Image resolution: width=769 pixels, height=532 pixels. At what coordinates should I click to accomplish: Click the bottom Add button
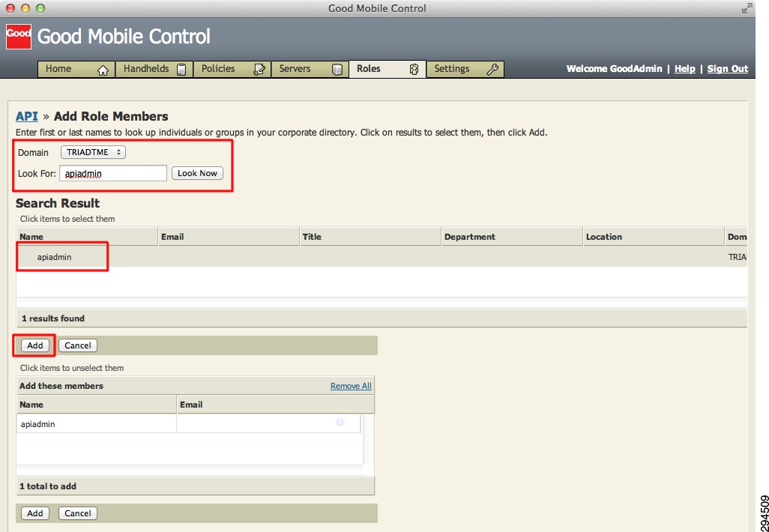tap(34, 513)
